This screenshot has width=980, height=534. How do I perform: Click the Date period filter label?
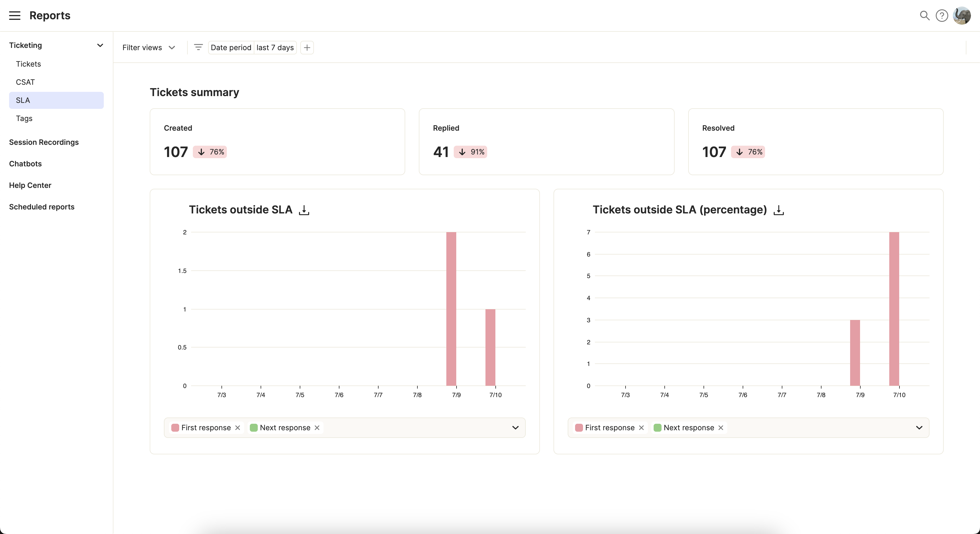(231, 48)
